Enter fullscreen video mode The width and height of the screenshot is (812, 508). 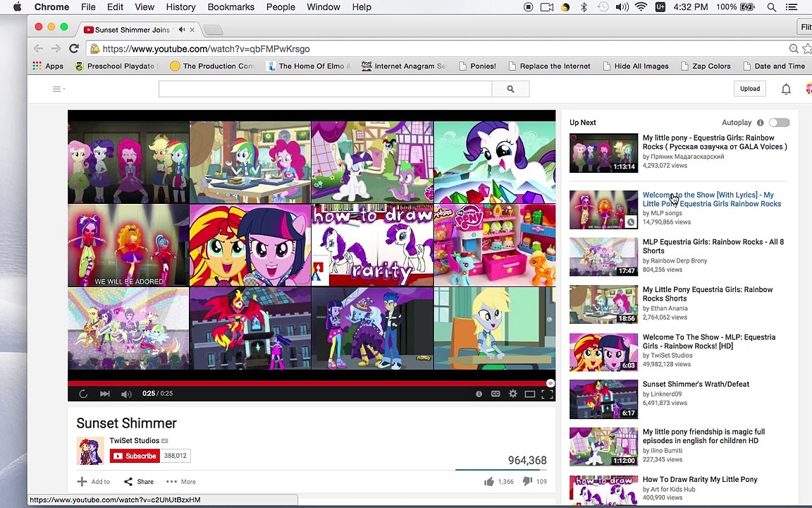(x=547, y=394)
